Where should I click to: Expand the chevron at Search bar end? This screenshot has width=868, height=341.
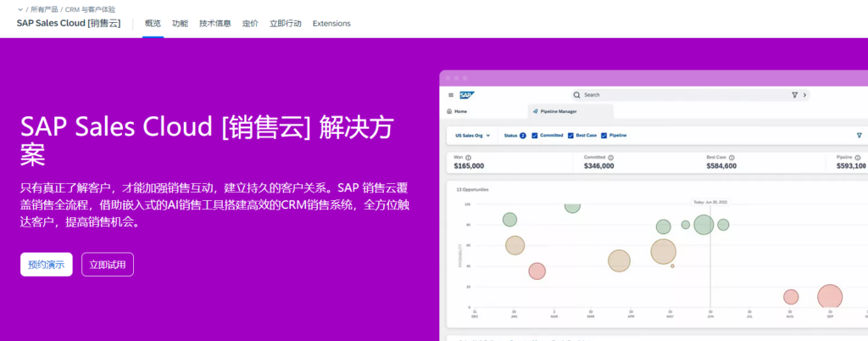tap(804, 95)
